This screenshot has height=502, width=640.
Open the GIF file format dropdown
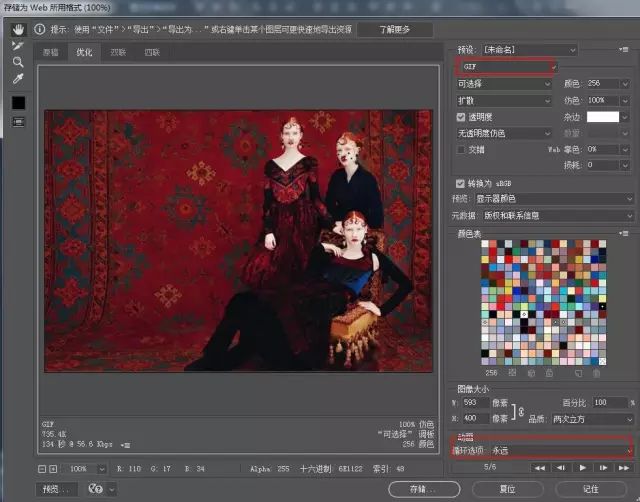pyautogui.click(x=505, y=67)
